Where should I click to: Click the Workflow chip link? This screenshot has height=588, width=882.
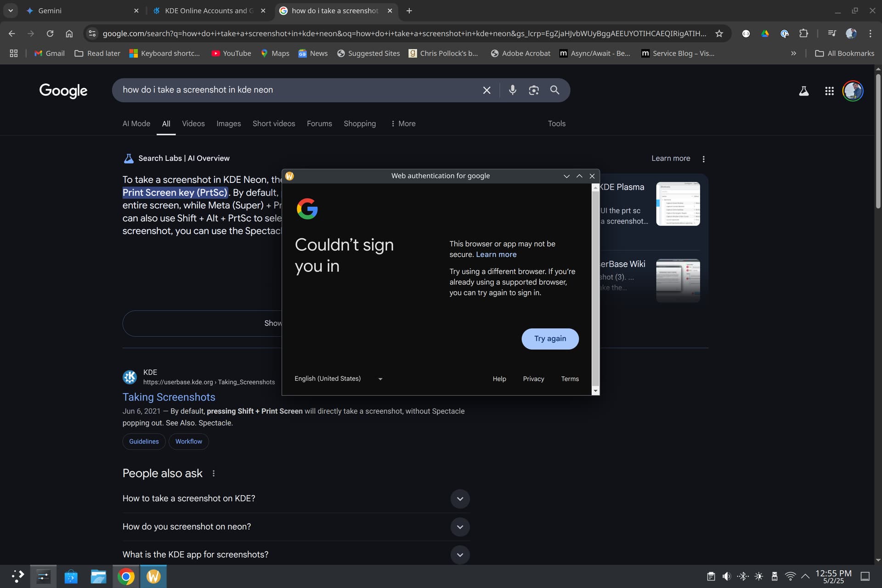pyautogui.click(x=188, y=441)
